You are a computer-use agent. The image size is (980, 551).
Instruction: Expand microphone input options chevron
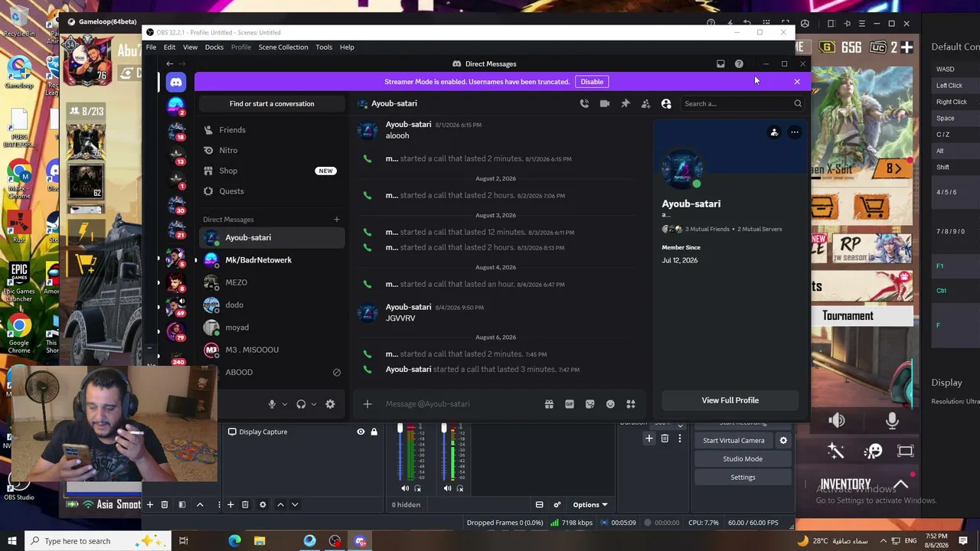tap(284, 404)
